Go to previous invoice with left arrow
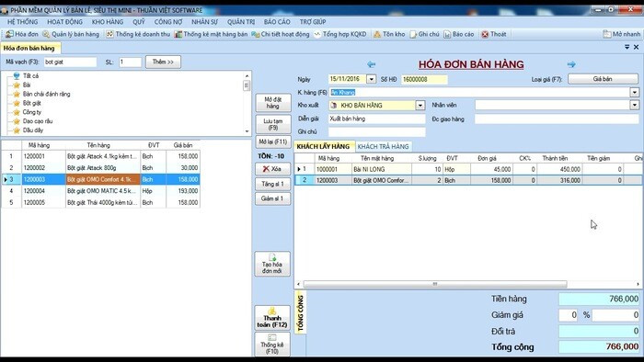This screenshot has height=362, width=644. [372, 64]
